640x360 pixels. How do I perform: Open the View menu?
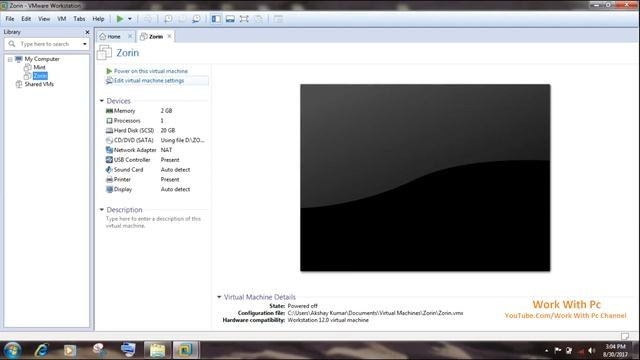[x=44, y=19]
